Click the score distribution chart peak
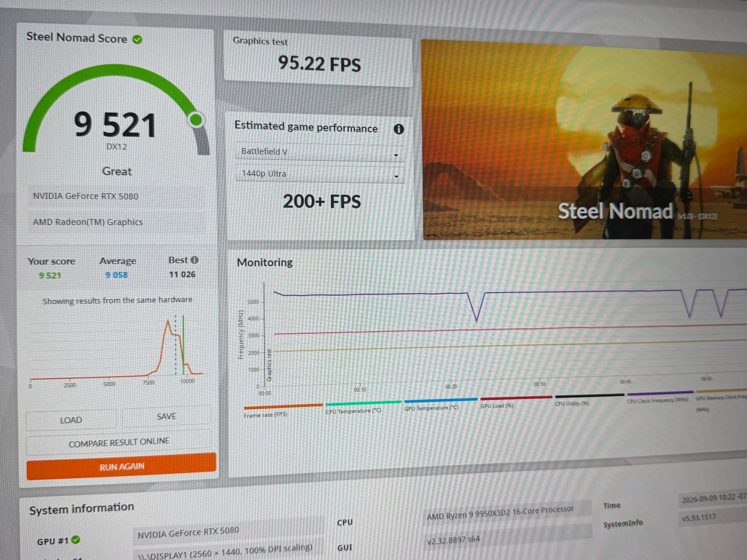The image size is (747, 560). pyautogui.click(x=168, y=321)
